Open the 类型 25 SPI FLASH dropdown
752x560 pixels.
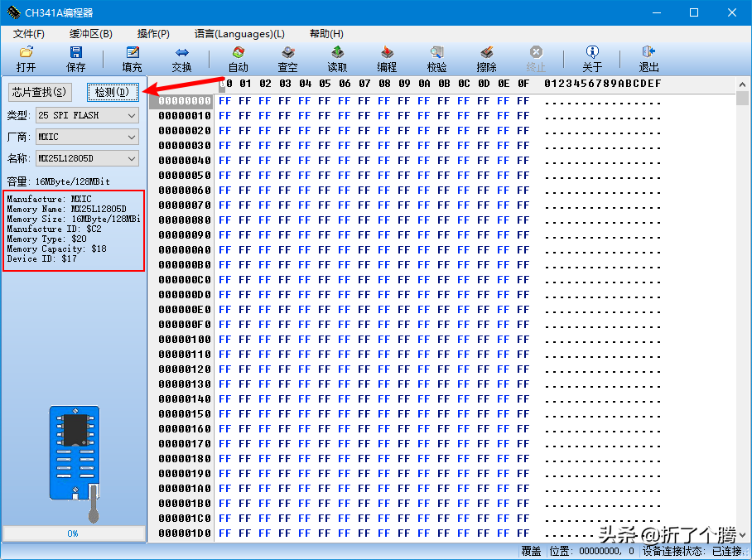[87, 115]
